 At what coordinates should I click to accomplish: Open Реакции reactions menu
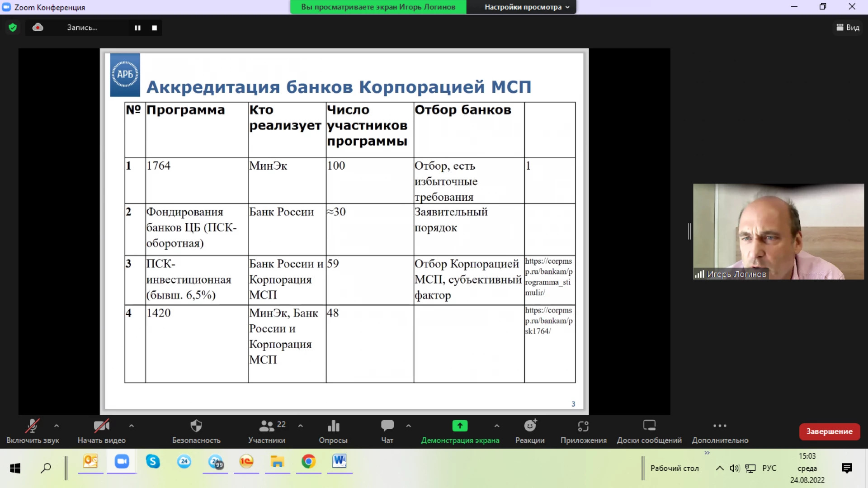[x=530, y=431]
